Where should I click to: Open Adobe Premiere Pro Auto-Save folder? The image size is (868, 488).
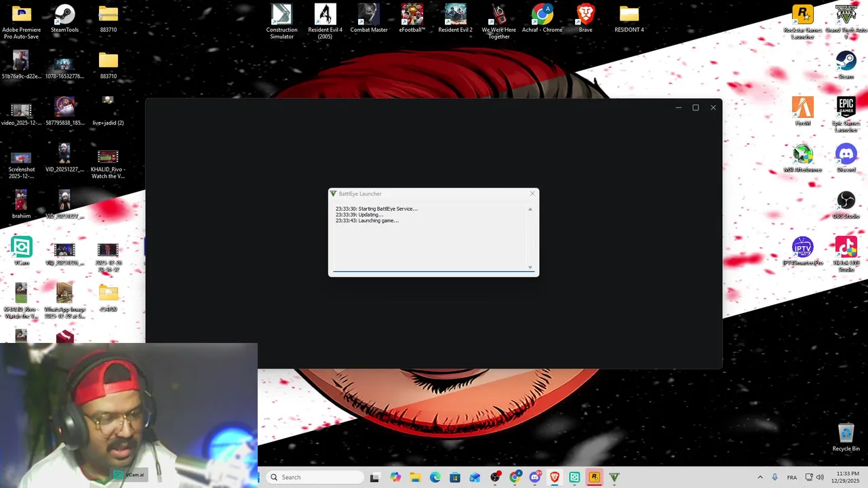tap(21, 21)
